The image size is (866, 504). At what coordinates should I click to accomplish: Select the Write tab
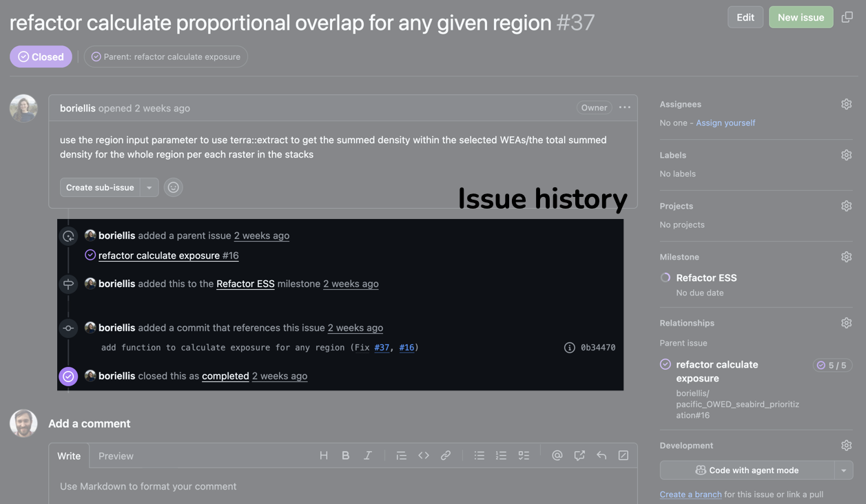69,456
